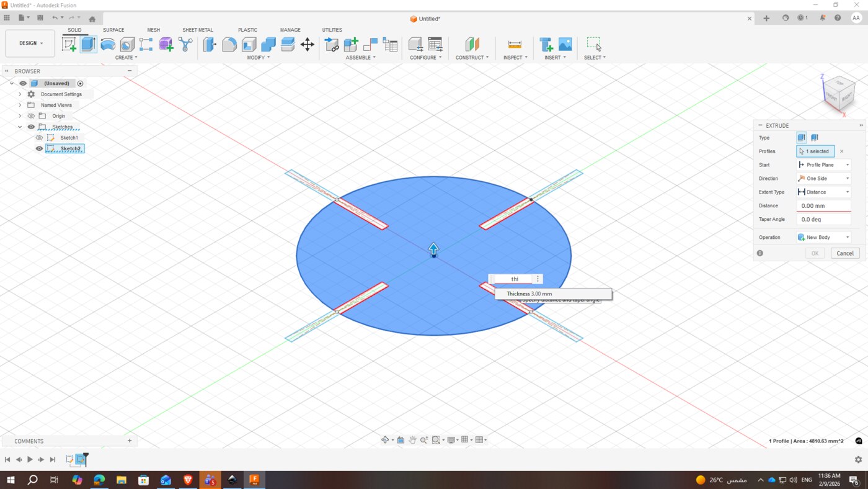Select the Revolve tool icon
The image size is (868, 489).
click(x=108, y=44)
